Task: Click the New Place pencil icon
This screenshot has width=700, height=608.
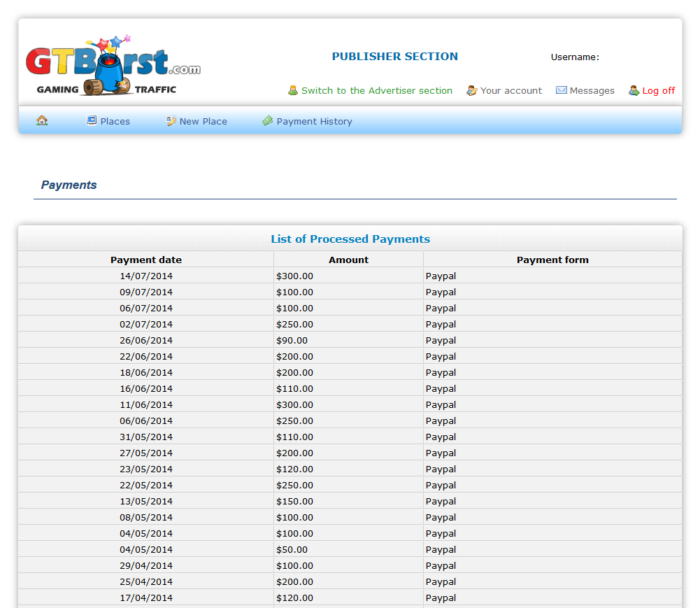Action: coord(171,121)
